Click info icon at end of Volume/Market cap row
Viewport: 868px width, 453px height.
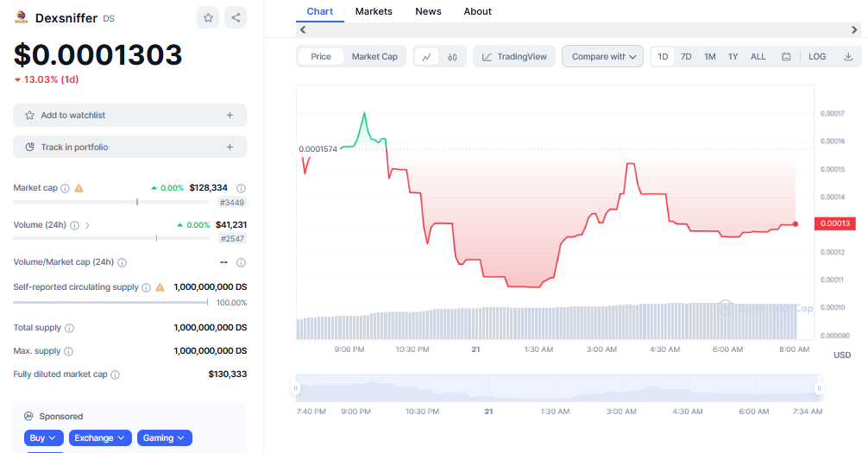241,262
